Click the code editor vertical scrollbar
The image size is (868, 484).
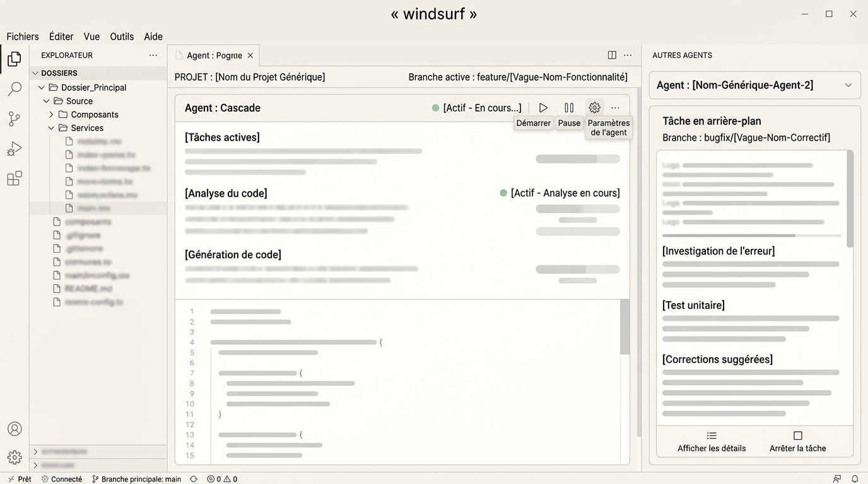click(x=625, y=326)
